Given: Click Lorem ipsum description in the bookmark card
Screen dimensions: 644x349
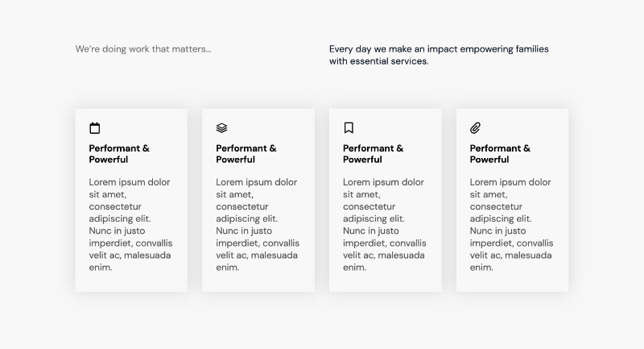Looking at the screenshot, I should point(384,224).
